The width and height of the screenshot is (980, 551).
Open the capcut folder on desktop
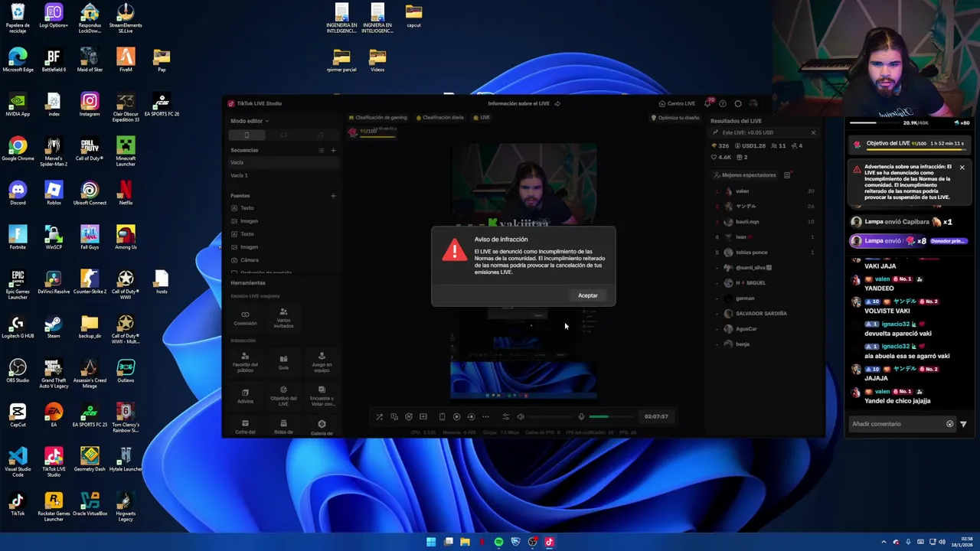point(413,16)
